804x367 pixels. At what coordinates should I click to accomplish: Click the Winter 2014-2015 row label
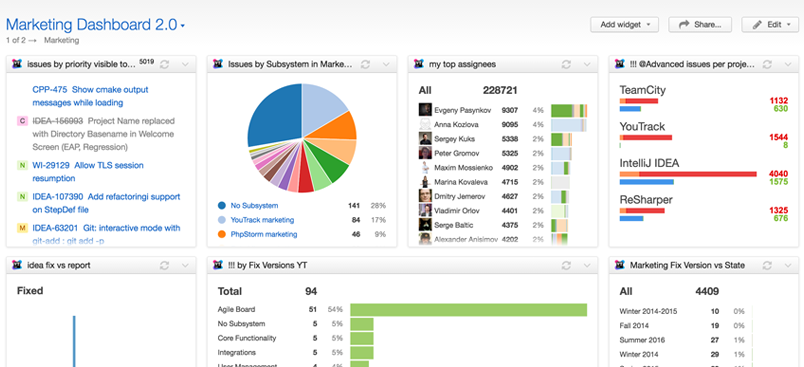[x=648, y=311]
